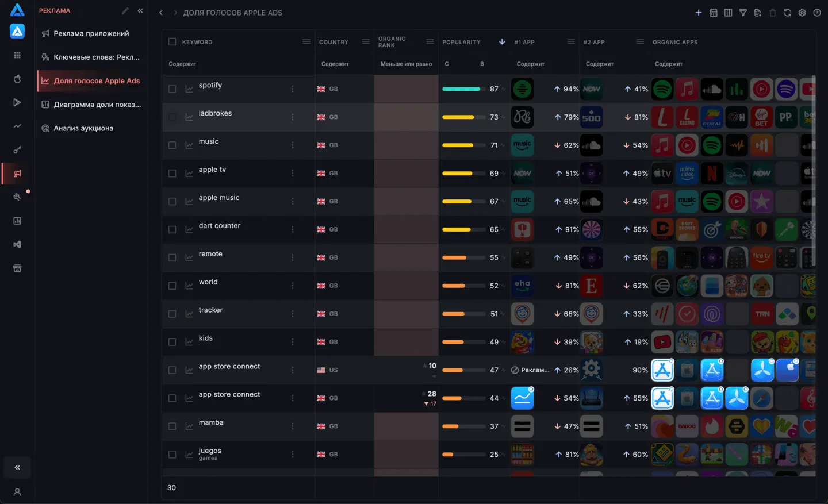Open Анализ аукциона menu item
The height and width of the screenshot is (504, 828).
click(83, 128)
